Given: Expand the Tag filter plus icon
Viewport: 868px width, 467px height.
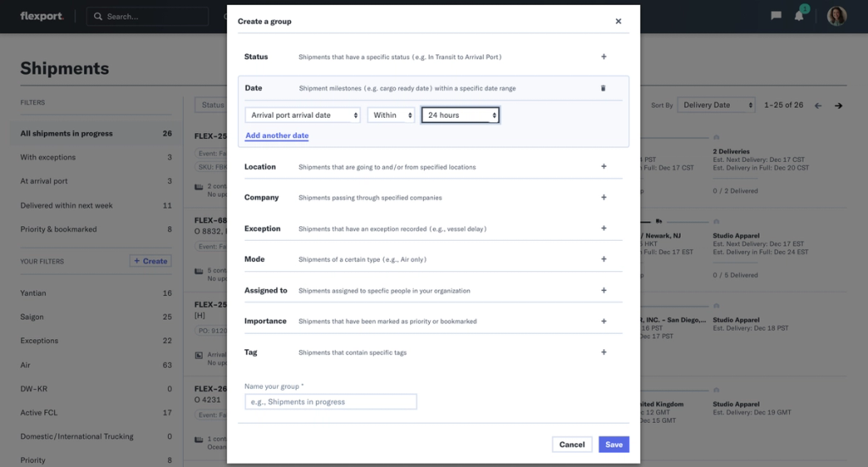Looking at the screenshot, I should (604, 353).
